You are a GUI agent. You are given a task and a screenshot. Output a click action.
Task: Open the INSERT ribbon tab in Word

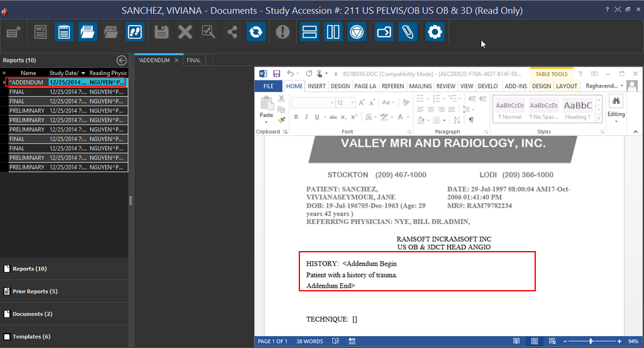[x=316, y=86]
